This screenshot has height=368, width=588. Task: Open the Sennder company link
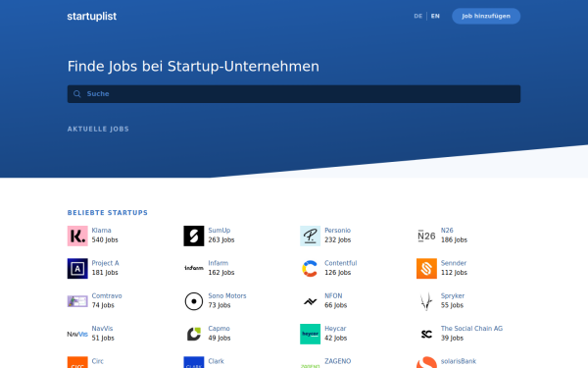coord(454,263)
